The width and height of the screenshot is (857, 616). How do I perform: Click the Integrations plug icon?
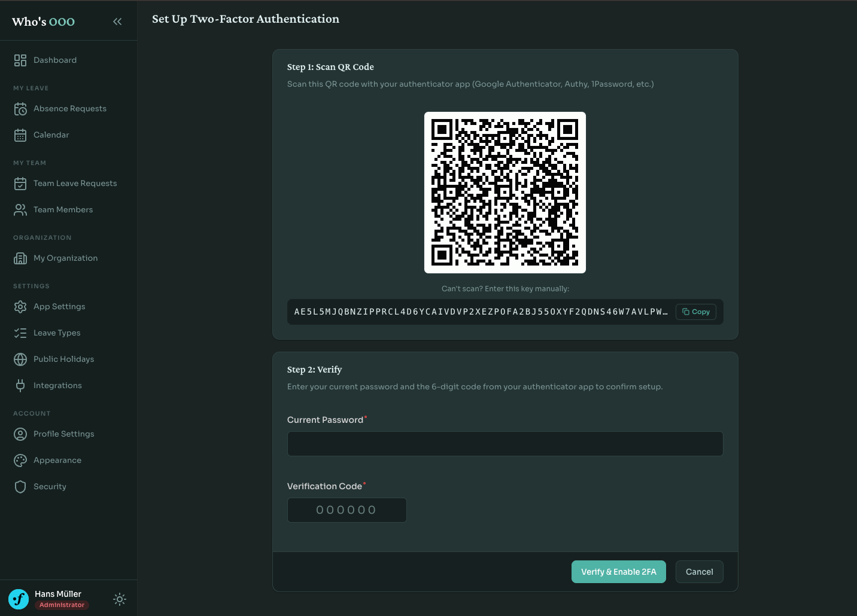click(x=20, y=386)
